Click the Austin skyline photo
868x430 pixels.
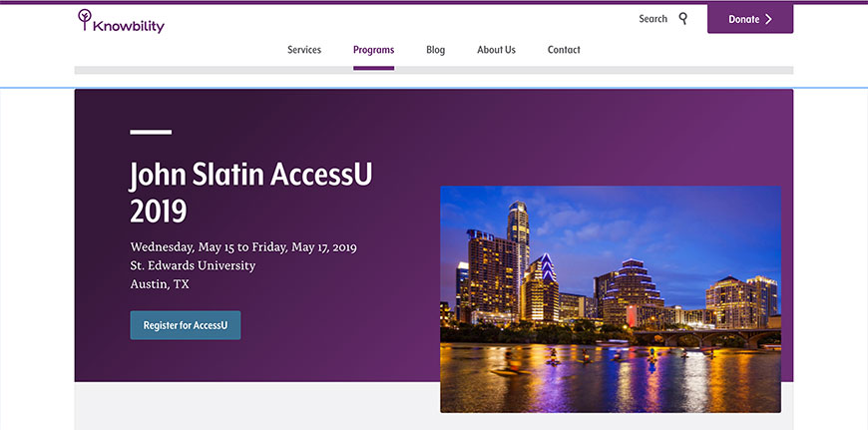tap(610, 298)
